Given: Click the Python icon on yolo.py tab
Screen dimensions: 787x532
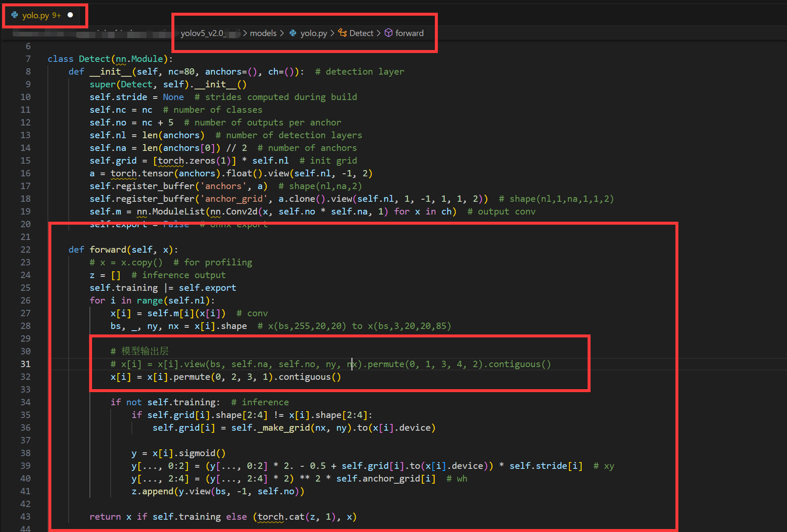Looking at the screenshot, I should point(15,15).
